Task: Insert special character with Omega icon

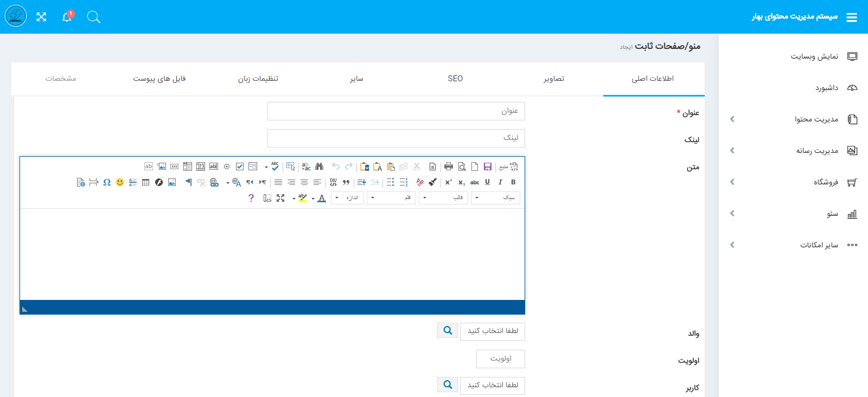Action: click(x=107, y=182)
